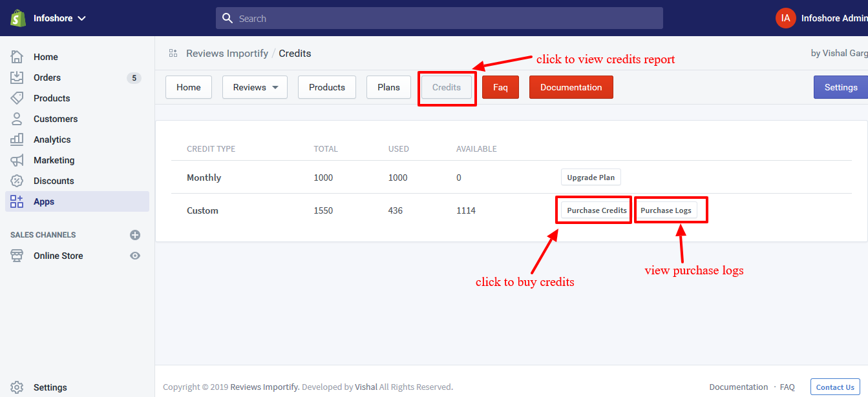Click the Purchase Credits button

[x=597, y=210]
